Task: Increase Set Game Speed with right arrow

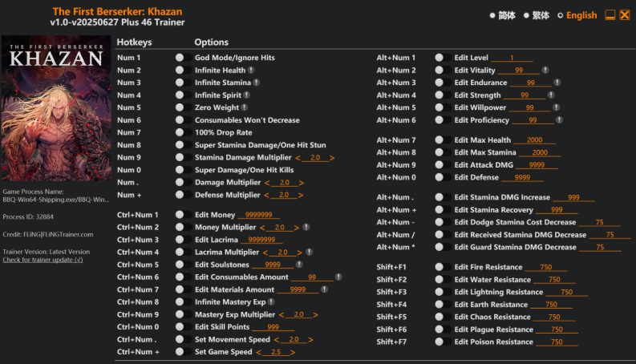Action: coord(293,352)
